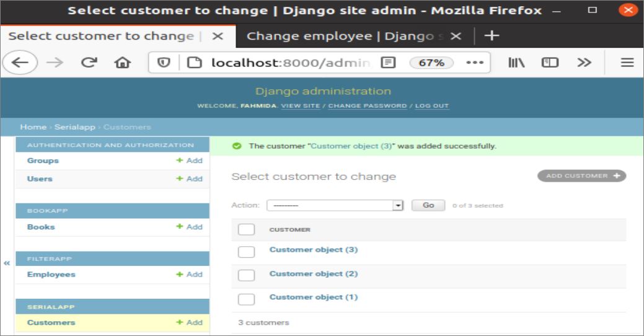Open the Serialapp section header
Screen dimensions: 644x336
51,307
